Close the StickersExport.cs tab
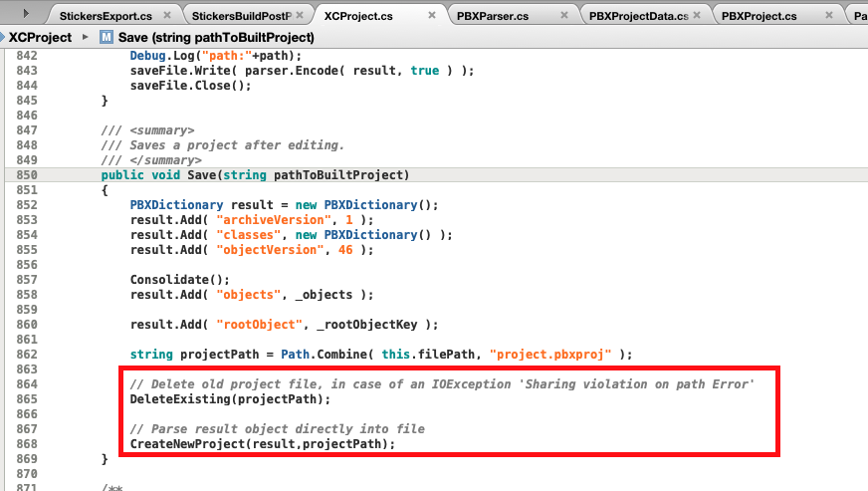Image resolution: width=868 pixels, height=491 pixels. click(167, 15)
